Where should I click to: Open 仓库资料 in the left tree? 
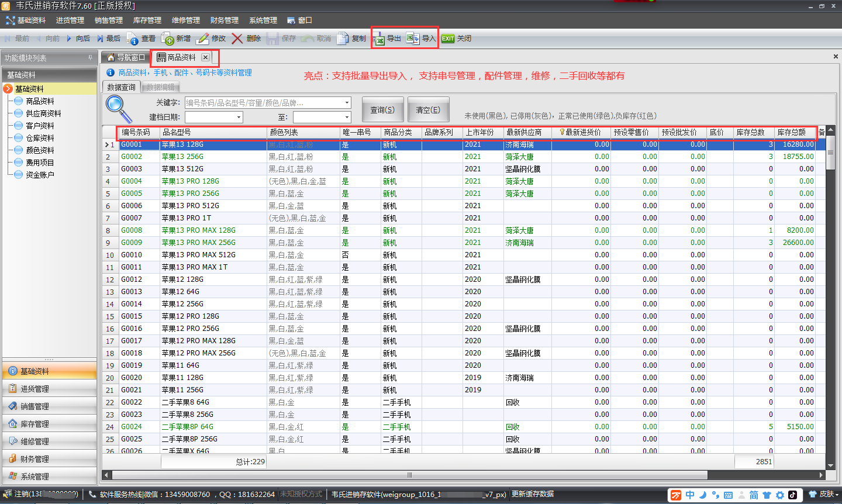(x=40, y=138)
